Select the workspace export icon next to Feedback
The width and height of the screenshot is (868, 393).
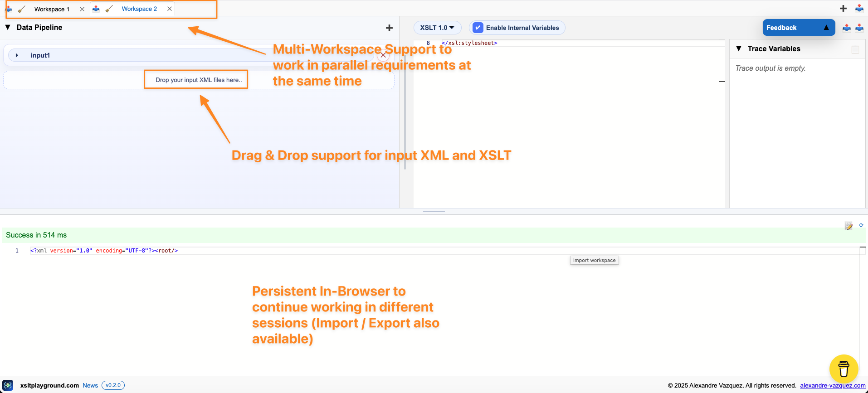tap(846, 27)
